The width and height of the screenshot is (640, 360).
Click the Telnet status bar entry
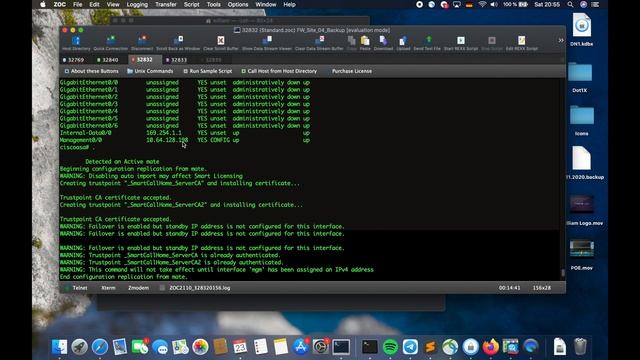click(x=80, y=288)
